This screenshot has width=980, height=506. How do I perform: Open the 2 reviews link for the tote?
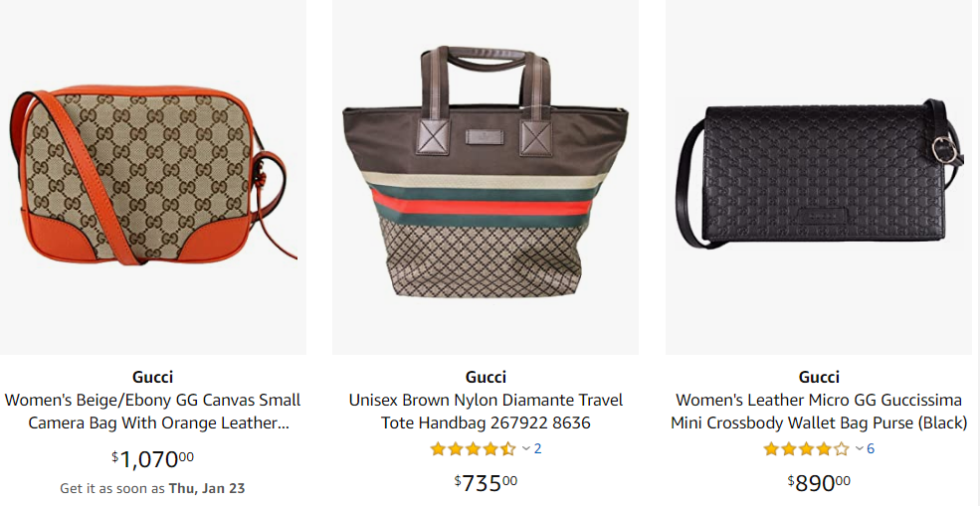pos(538,449)
